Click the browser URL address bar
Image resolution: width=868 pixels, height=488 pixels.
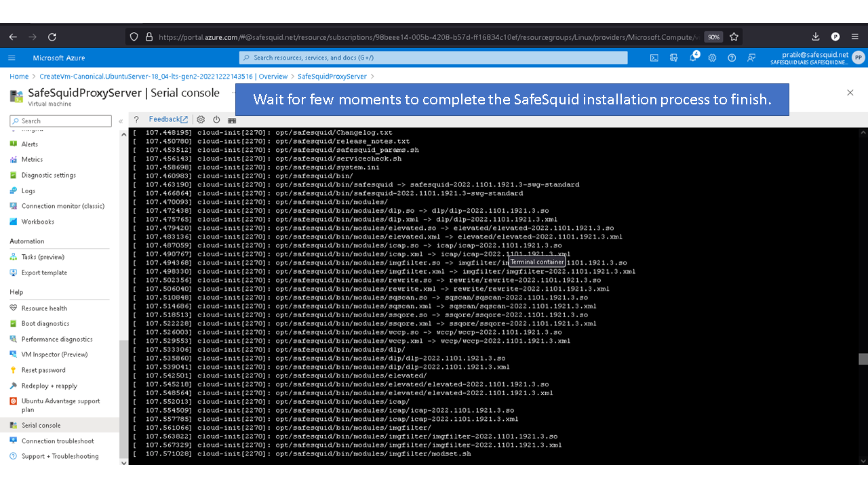pyautogui.click(x=427, y=37)
